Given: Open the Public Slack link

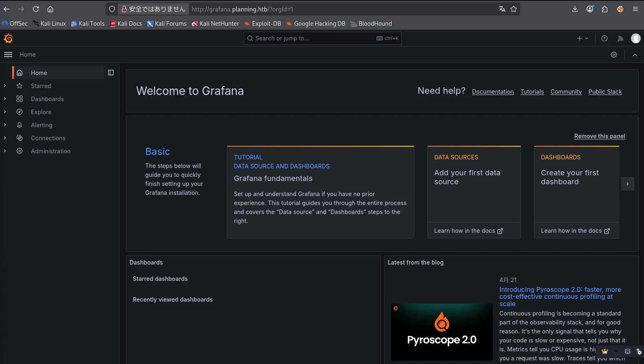Looking at the screenshot, I should (x=605, y=92).
